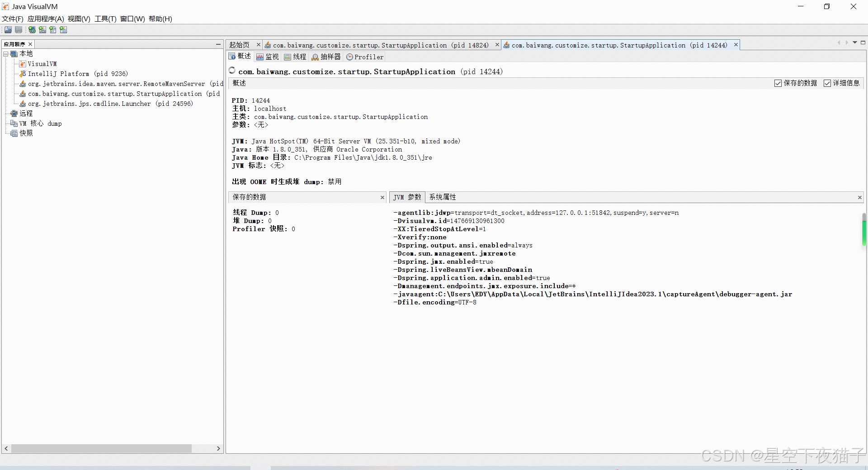Collapse the 本地 tree node
The height and width of the screenshot is (470, 868).
coord(6,53)
